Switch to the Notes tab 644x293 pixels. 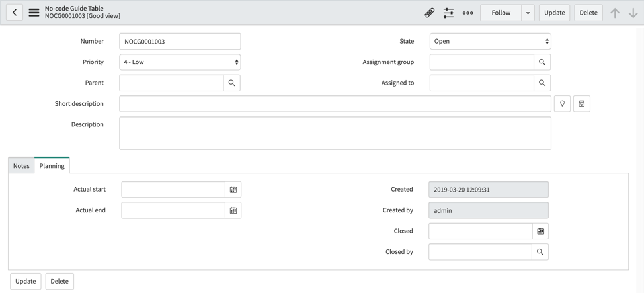[21, 166]
